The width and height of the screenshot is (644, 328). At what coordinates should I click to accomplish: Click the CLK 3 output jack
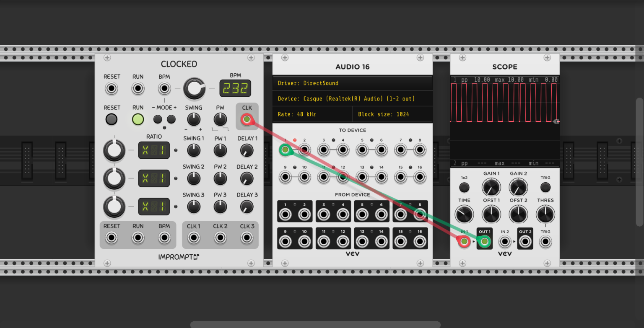click(247, 238)
